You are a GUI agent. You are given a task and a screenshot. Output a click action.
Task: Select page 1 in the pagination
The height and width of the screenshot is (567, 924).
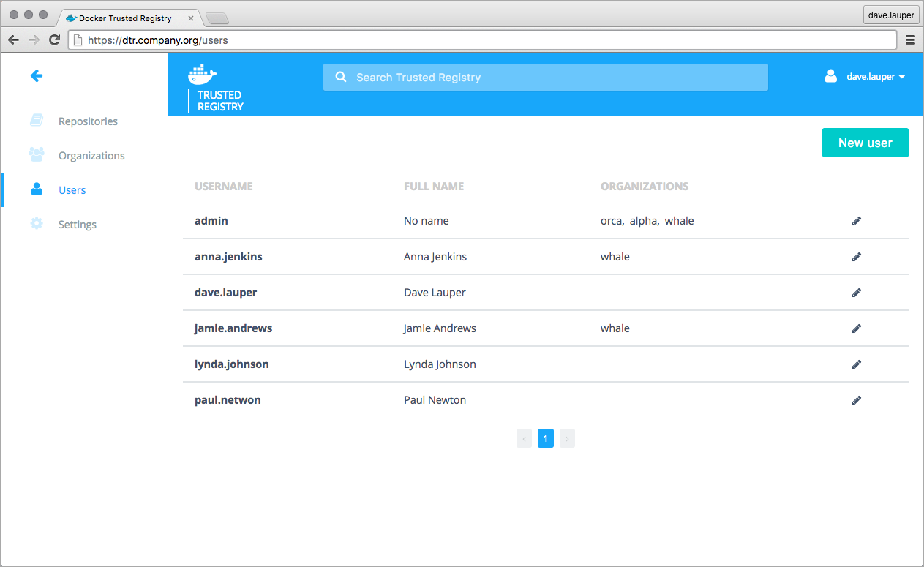pos(545,438)
